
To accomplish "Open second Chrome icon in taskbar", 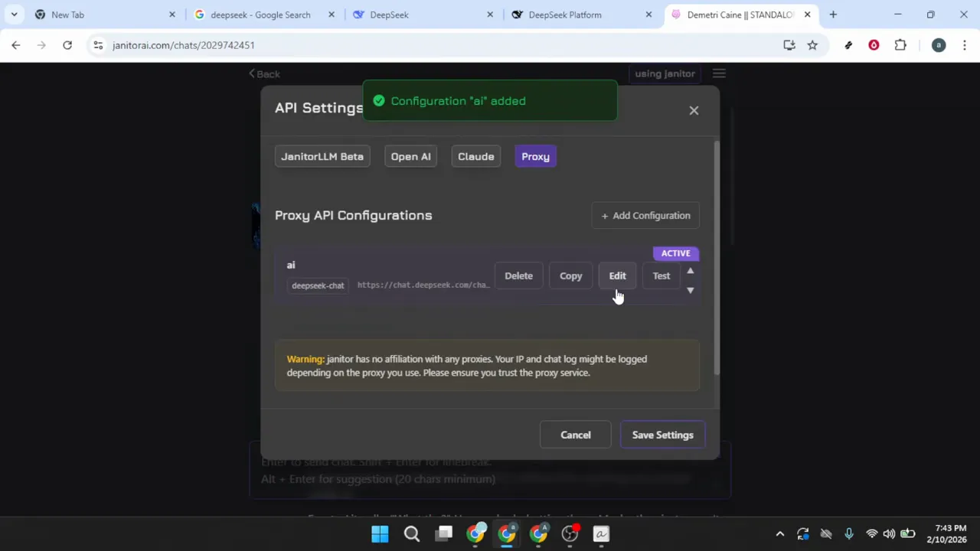I will point(507,534).
